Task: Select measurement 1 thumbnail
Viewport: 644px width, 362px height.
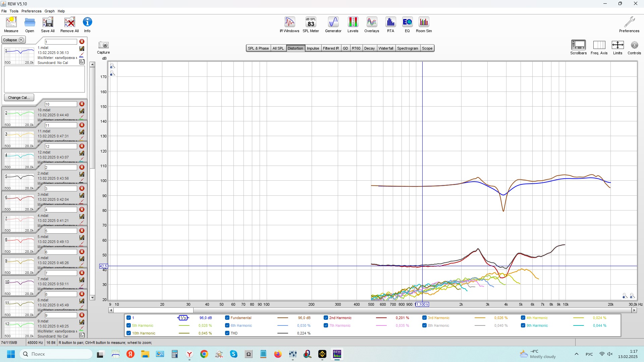Action: pyautogui.click(x=19, y=56)
